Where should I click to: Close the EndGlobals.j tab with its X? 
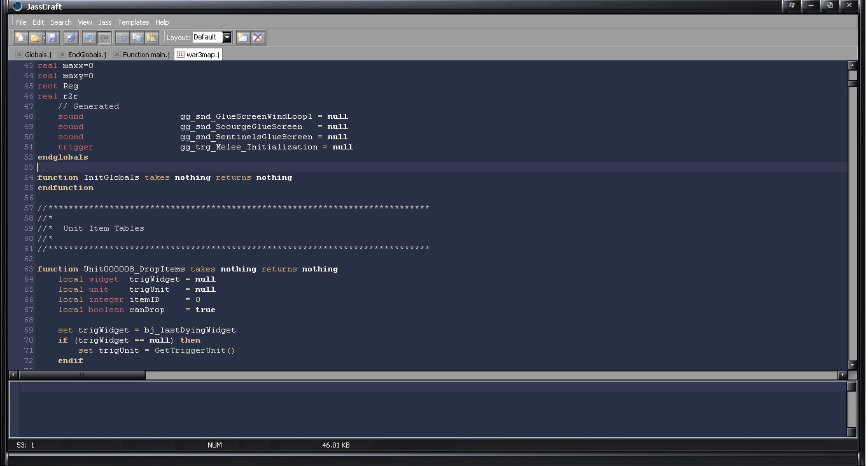pyautogui.click(x=62, y=55)
